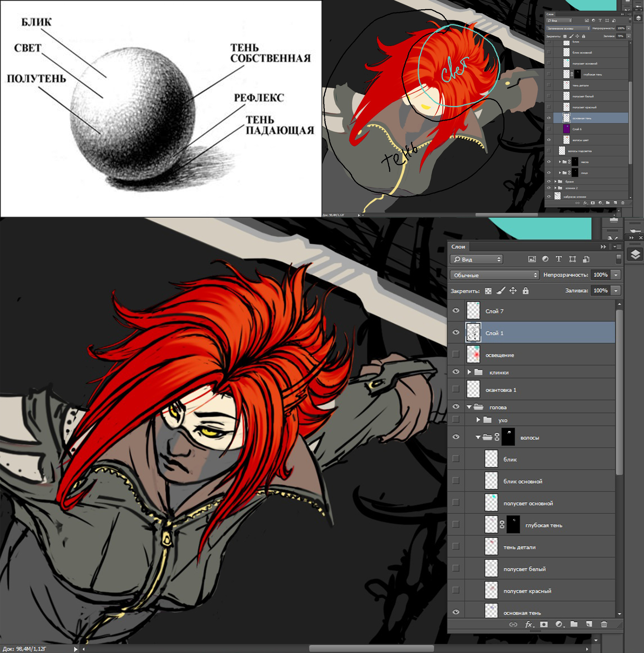This screenshot has width=644, height=653.
Task: Lock image pixels brush icon in large panel
Action: coord(501,291)
